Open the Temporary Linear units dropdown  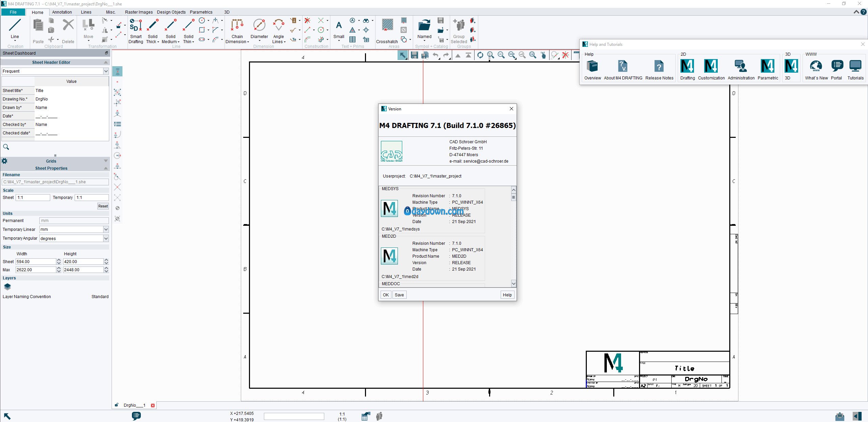tap(106, 230)
